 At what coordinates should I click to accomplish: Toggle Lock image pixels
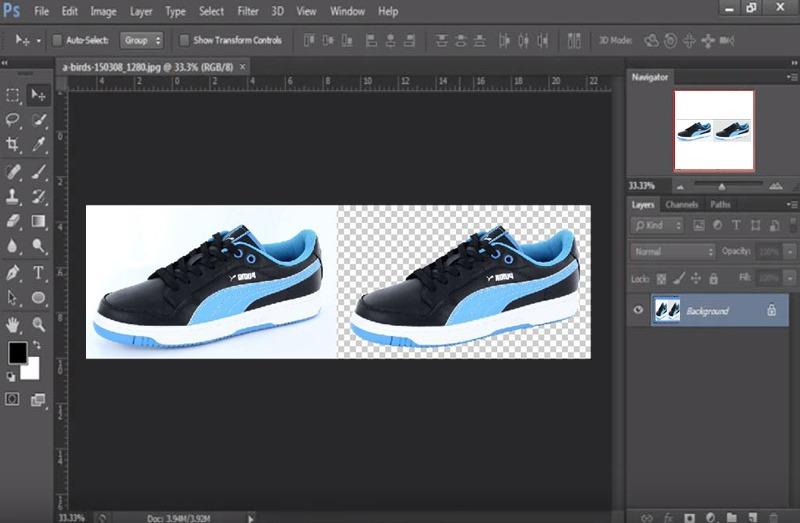tap(679, 279)
